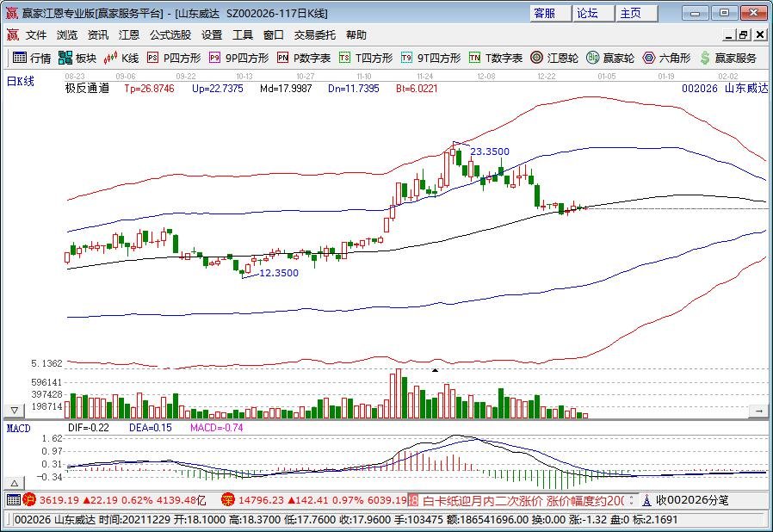Image resolution: width=773 pixels, height=532 pixels.
Task: Click the application icon in the title bar
Action: 12,13
